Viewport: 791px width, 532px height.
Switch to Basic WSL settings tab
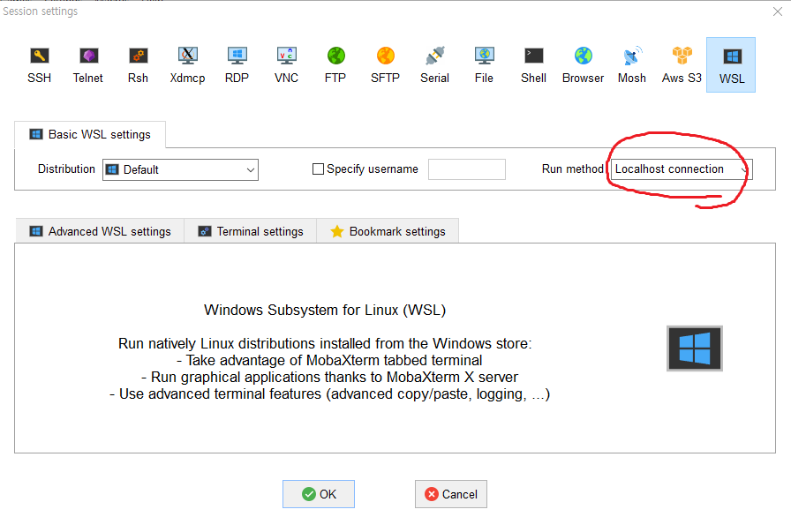pos(90,135)
